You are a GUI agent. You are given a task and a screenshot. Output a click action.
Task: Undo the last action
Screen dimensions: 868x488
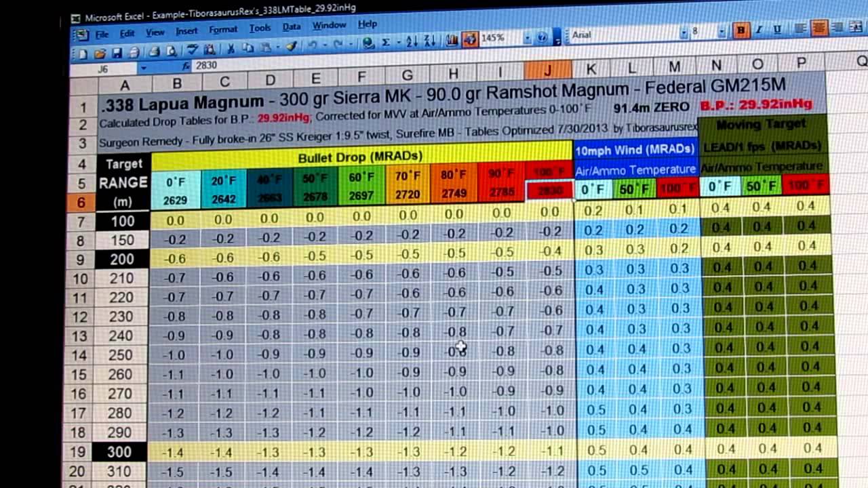coord(313,45)
